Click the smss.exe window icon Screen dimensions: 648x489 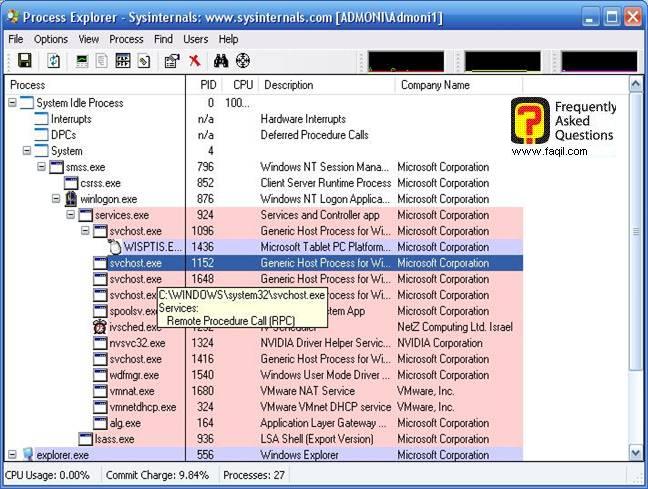(x=56, y=167)
